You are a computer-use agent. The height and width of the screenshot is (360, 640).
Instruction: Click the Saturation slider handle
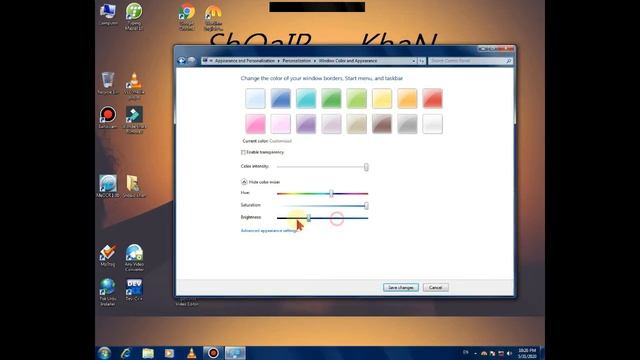(x=366, y=206)
